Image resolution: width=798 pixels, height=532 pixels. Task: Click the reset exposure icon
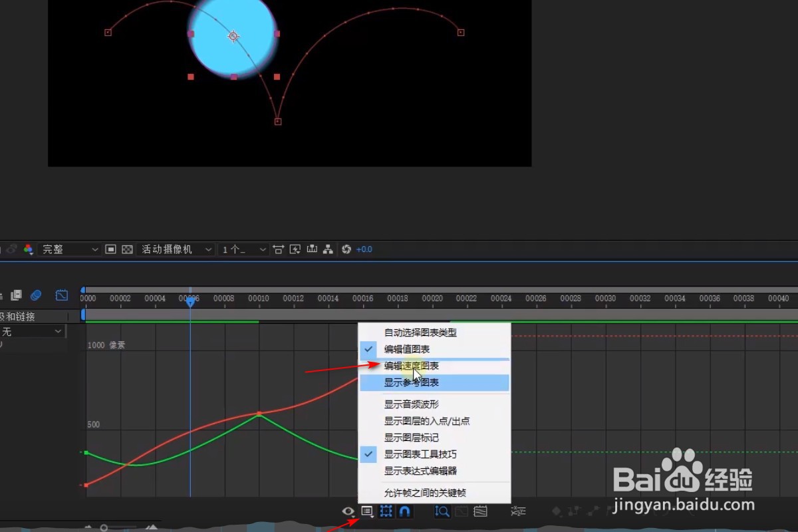346,249
